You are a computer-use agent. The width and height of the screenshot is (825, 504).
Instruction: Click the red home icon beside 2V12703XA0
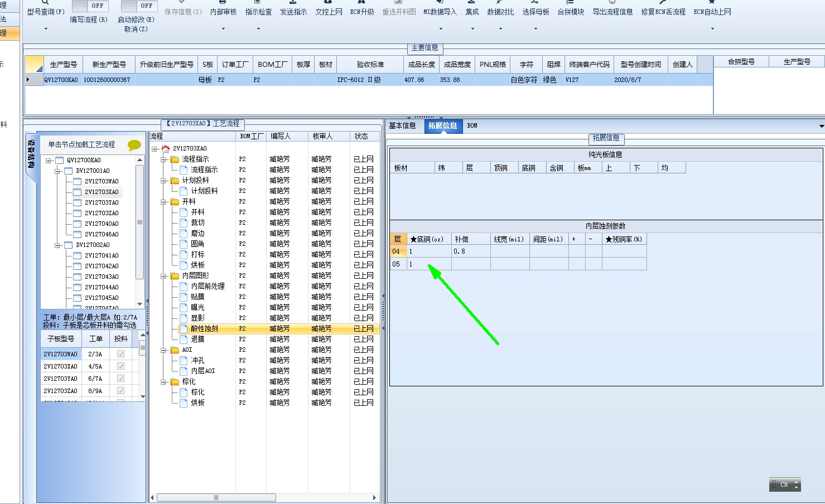(x=165, y=148)
